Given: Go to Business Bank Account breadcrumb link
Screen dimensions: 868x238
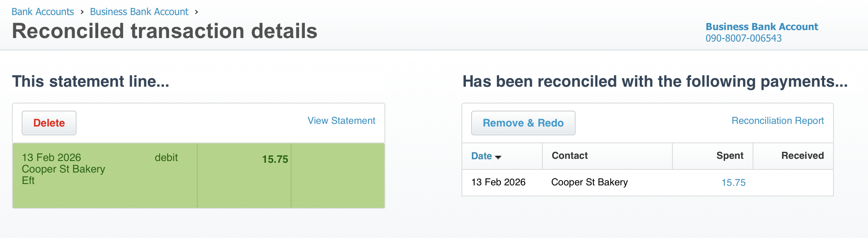Looking at the screenshot, I should click(x=139, y=12).
